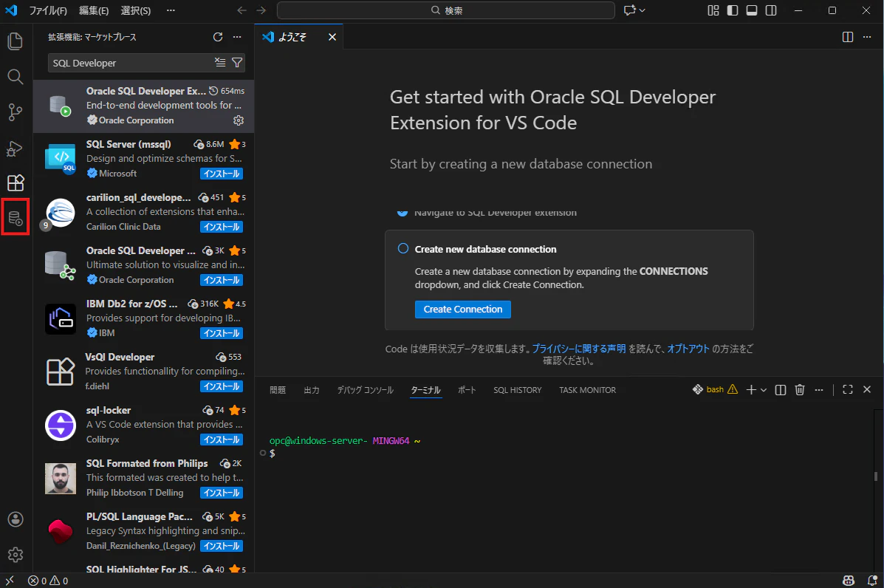The width and height of the screenshot is (884, 588).
Task: Refresh the extensions marketplace list
Action: point(218,37)
